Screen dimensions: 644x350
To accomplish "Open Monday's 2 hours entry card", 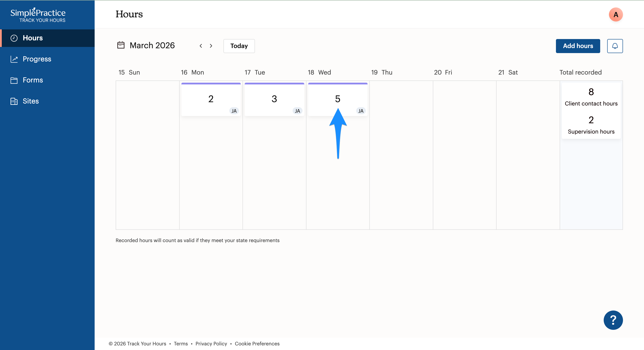I will tap(211, 99).
